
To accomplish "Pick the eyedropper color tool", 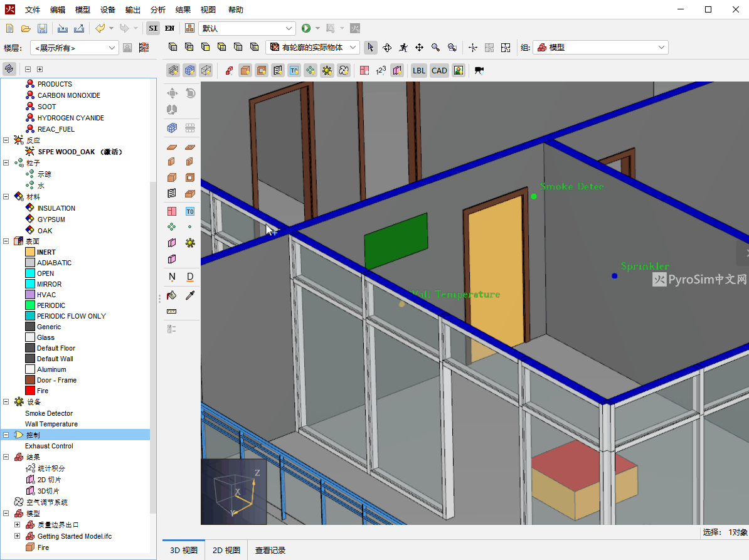I will (x=190, y=295).
